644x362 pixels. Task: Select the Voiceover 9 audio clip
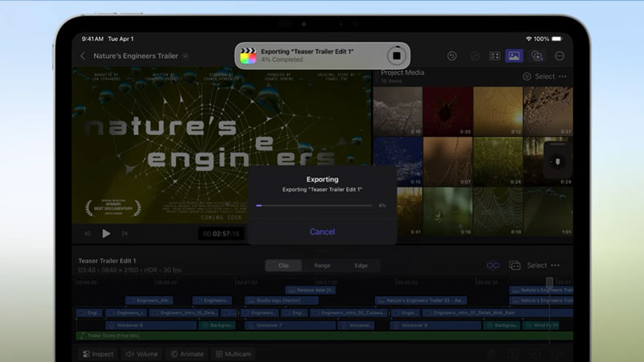tap(436, 325)
